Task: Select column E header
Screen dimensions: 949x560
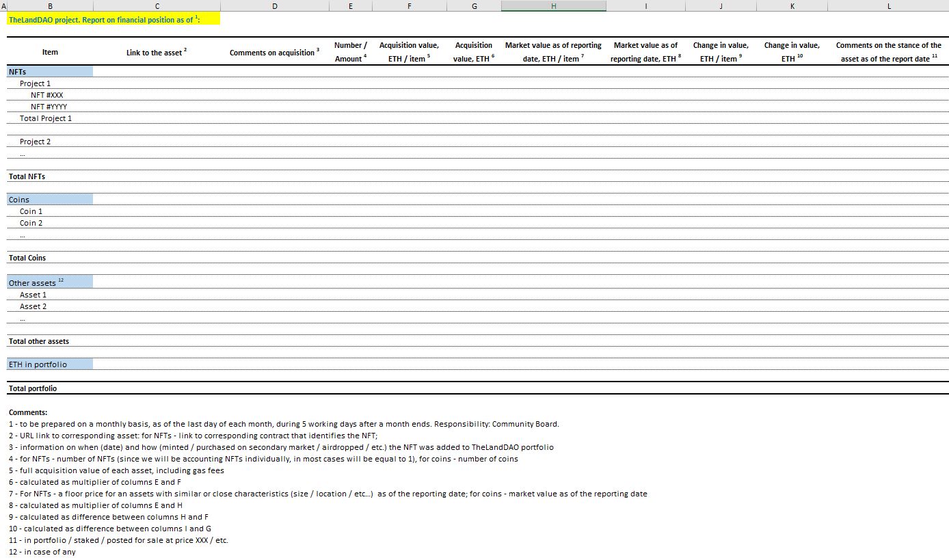Action: pyautogui.click(x=350, y=6)
